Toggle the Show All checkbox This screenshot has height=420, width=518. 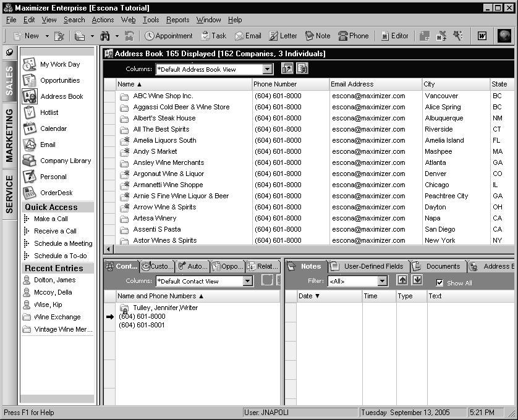coord(439,283)
